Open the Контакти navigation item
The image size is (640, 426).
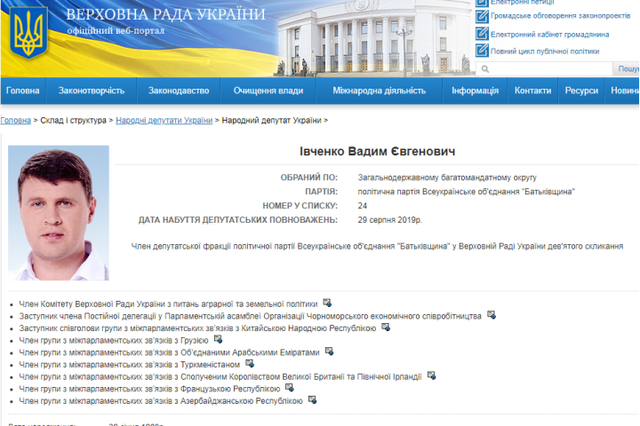pyautogui.click(x=532, y=90)
